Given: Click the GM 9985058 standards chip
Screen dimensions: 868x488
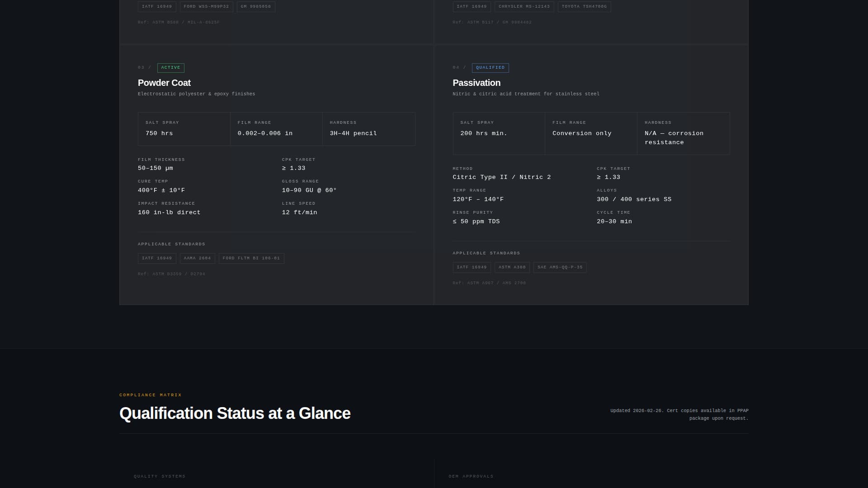Looking at the screenshot, I should point(256,6).
